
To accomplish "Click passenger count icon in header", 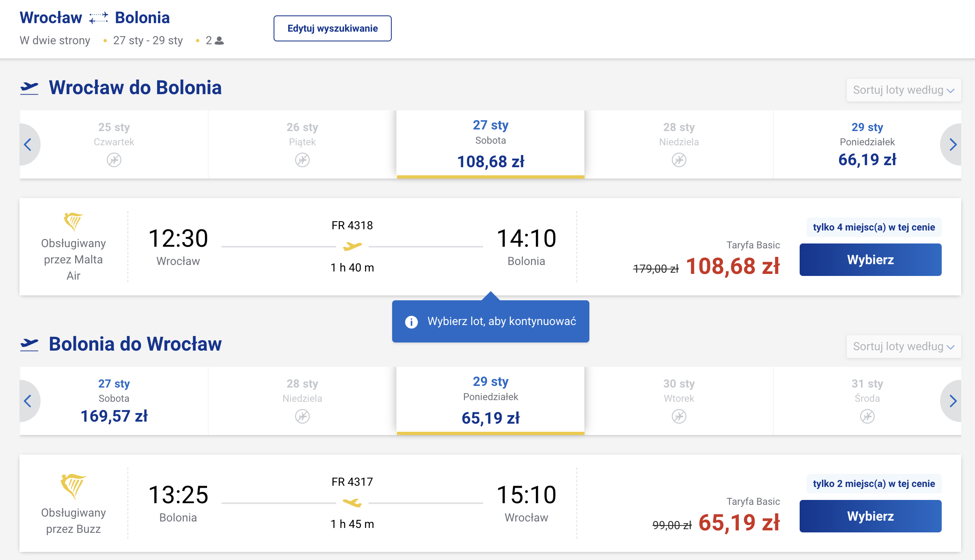I will (219, 41).
